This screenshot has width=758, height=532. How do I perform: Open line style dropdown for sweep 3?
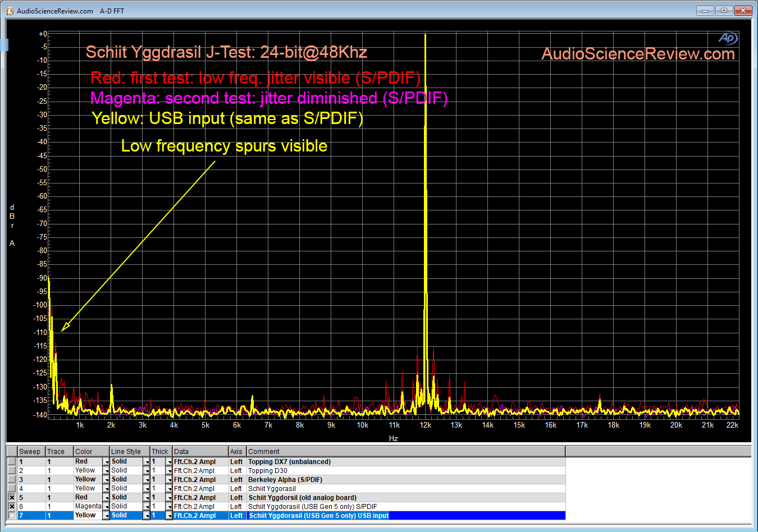147,480
